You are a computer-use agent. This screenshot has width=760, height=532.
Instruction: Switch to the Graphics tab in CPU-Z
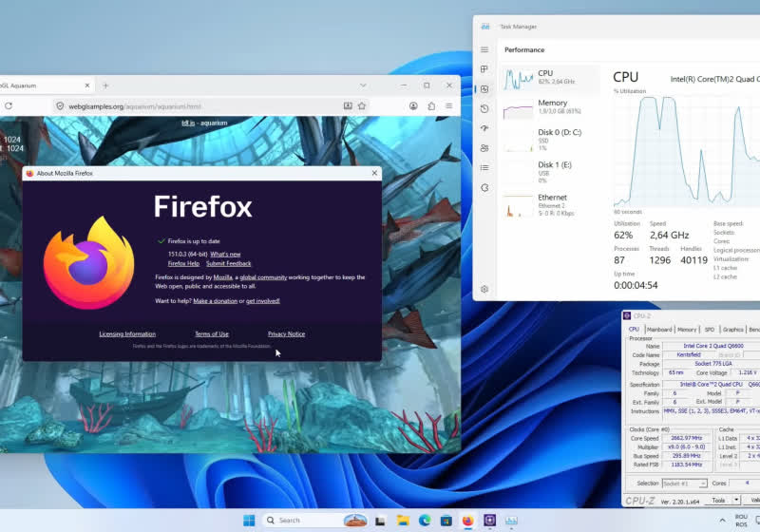click(x=732, y=330)
